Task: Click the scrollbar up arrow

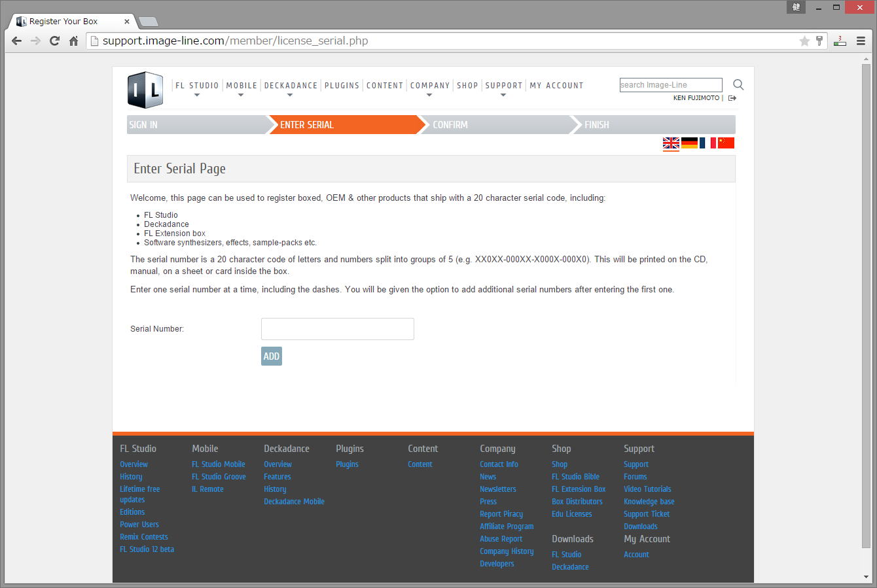Action: [x=867, y=59]
